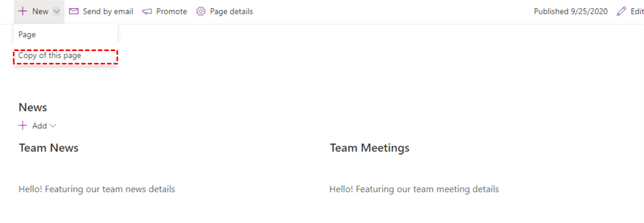The image size is (644, 223).
Task: Click the Promote label in the command bar
Action: pyautogui.click(x=171, y=11)
